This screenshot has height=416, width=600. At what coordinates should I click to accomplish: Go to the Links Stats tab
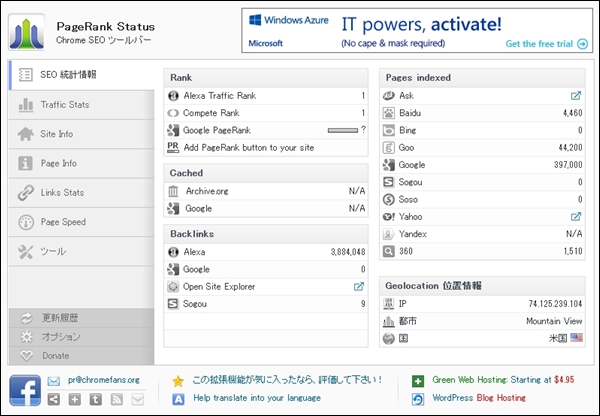pyautogui.click(x=82, y=193)
